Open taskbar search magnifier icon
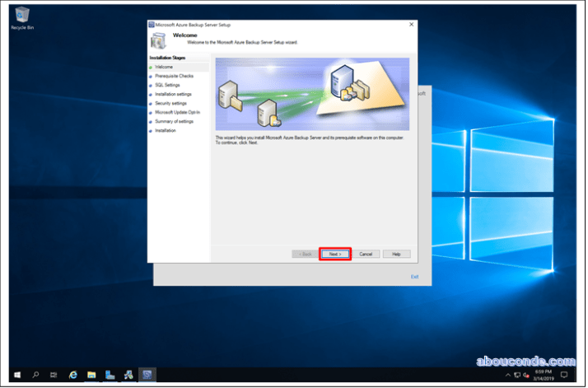The width and height of the screenshot is (588, 388). tap(35, 375)
